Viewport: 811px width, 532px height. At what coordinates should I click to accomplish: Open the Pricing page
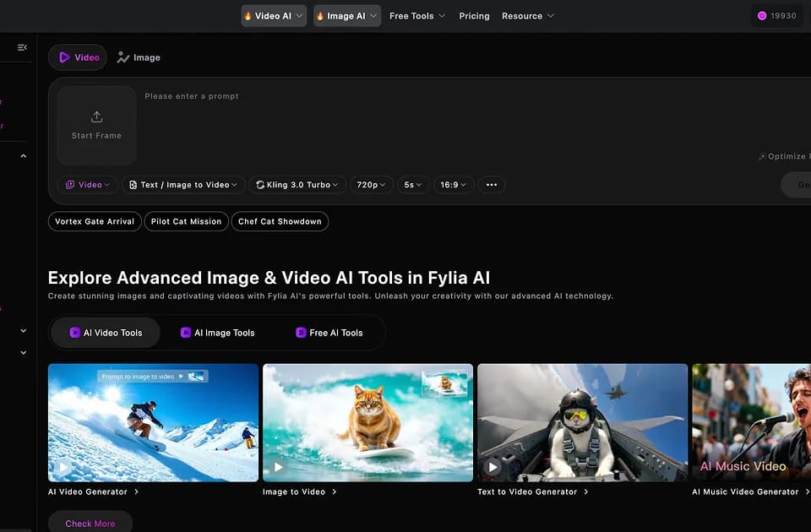(474, 16)
